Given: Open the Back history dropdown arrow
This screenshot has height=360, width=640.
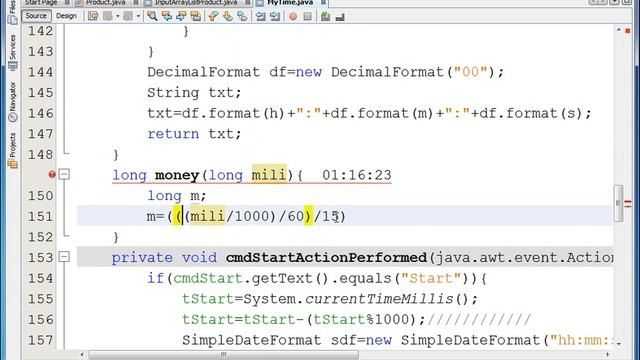Looking at the screenshot, I should click(x=118, y=16).
